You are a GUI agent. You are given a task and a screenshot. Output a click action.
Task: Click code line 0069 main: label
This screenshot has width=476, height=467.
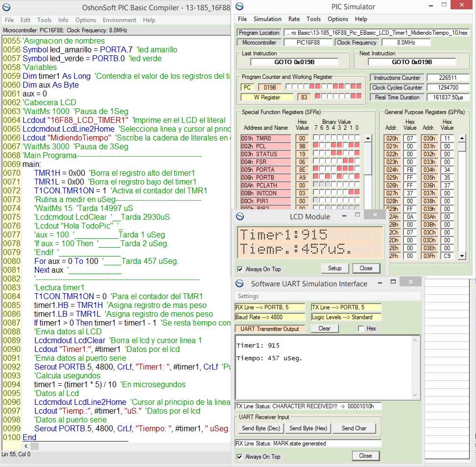click(x=31, y=164)
